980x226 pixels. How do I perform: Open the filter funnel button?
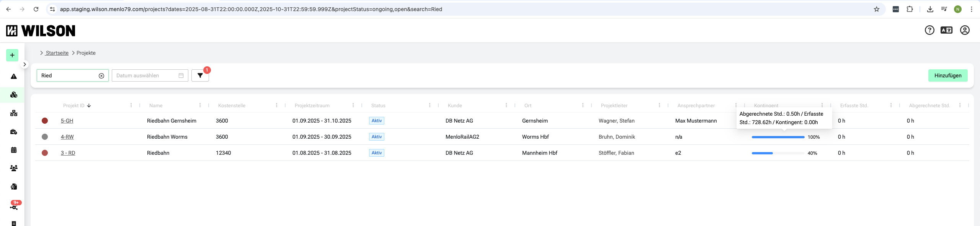[200, 75]
